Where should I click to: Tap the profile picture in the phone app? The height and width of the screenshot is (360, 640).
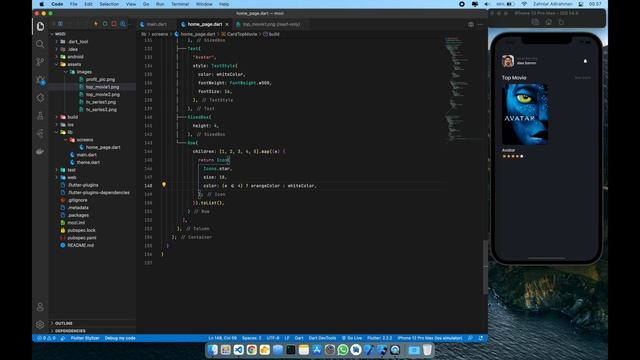508,61
